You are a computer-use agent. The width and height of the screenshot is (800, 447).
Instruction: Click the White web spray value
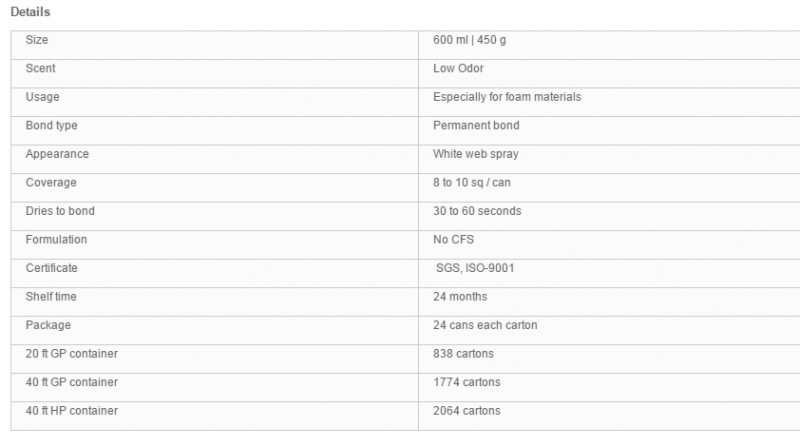(x=476, y=154)
